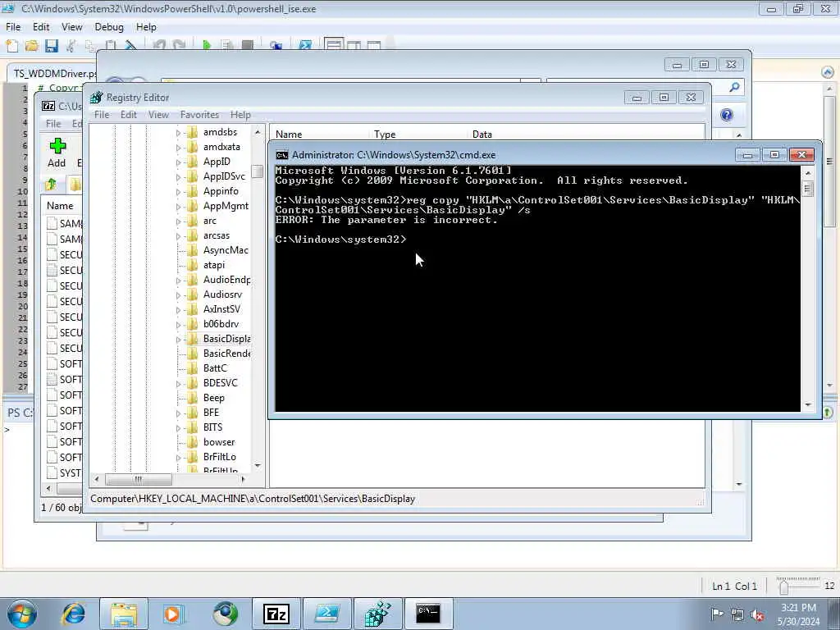This screenshot has width=840, height=630.
Task: Click the cmd.exe title bar icon
Action: (x=282, y=155)
